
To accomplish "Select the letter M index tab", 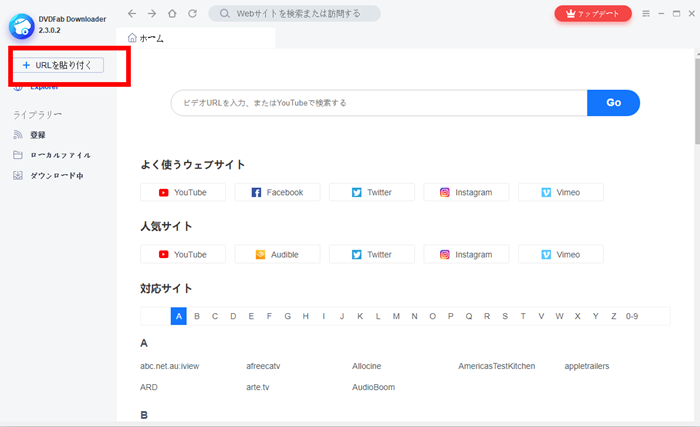I will (x=396, y=316).
